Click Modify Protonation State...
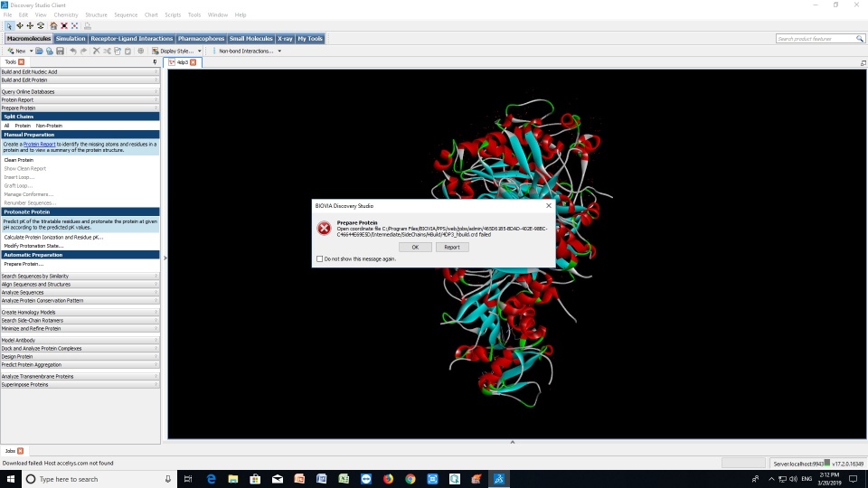 pyautogui.click(x=33, y=246)
